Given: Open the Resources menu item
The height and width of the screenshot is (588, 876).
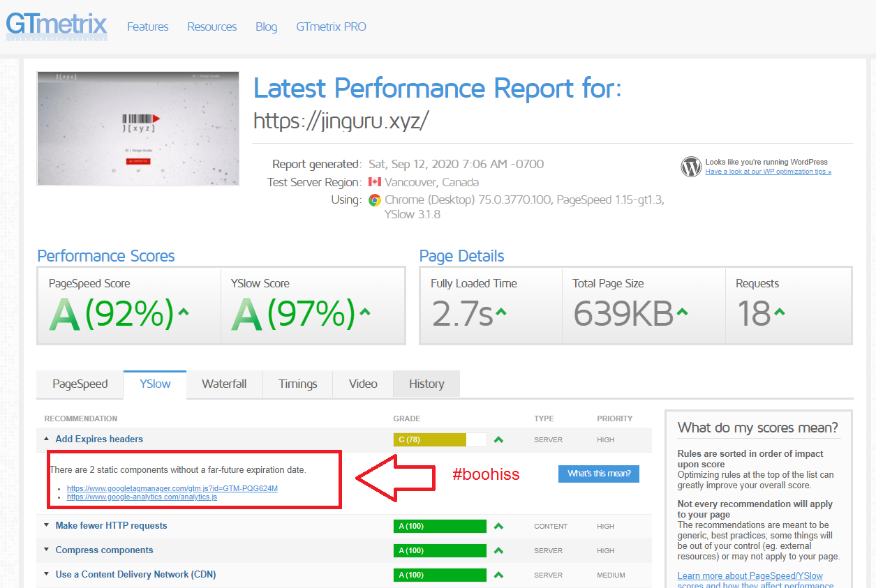Looking at the screenshot, I should [x=212, y=27].
